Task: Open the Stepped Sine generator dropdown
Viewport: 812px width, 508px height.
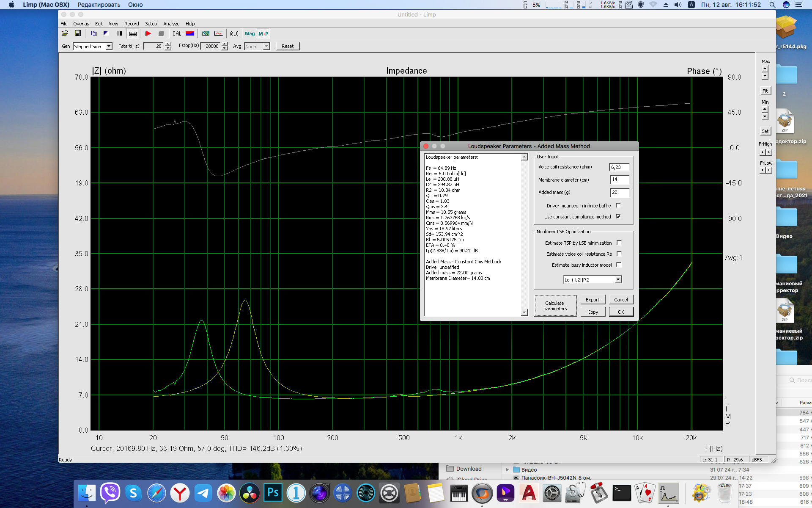Action: click(x=109, y=46)
